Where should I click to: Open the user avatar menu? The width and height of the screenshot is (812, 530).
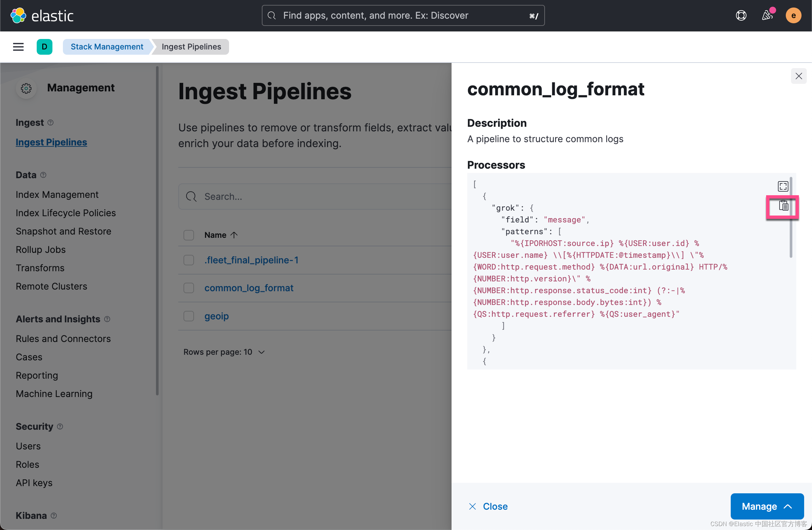(793, 16)
